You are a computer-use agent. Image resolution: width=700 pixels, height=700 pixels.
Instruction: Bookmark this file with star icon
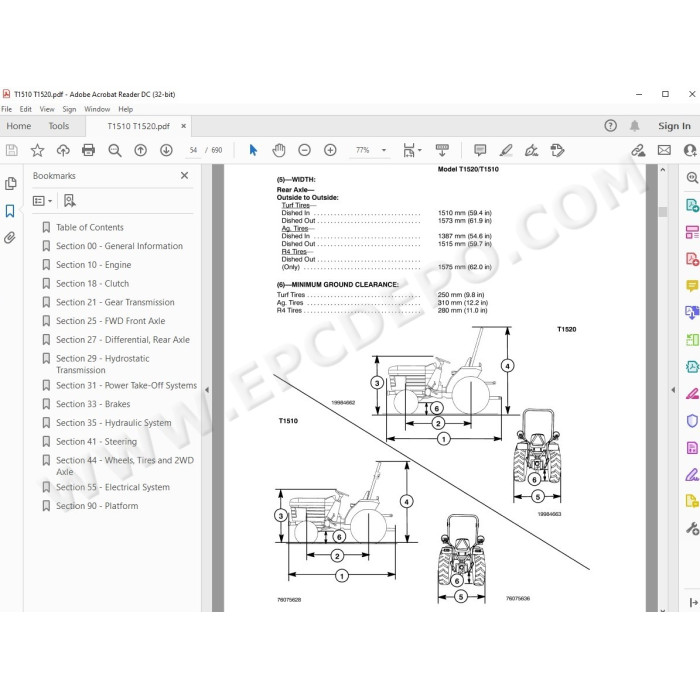pos(38,150)
